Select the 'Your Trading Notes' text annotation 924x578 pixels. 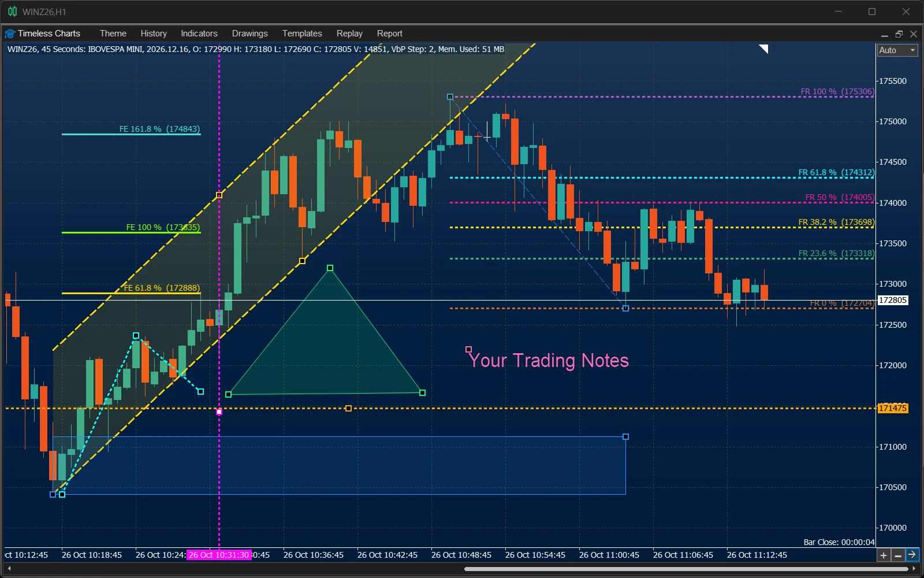click(548, 360)
